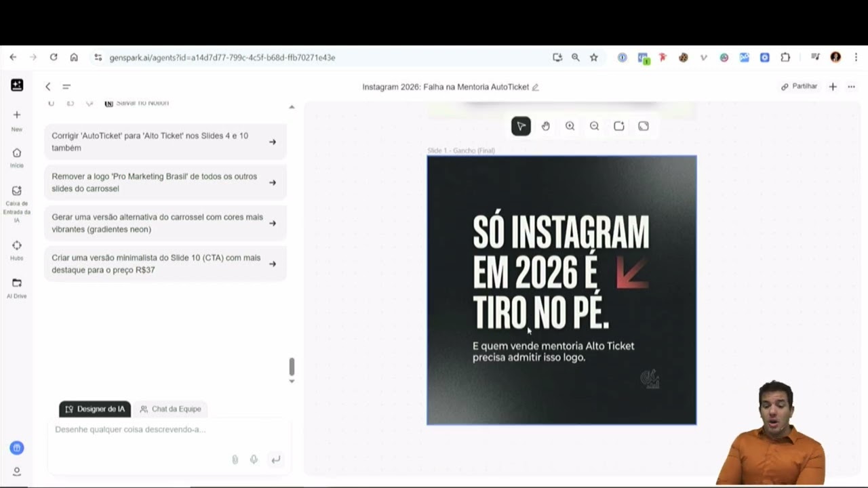Click the project title 'Instagram 2026: Falha na Mentoria AutoTicket'

click(446, 87)
